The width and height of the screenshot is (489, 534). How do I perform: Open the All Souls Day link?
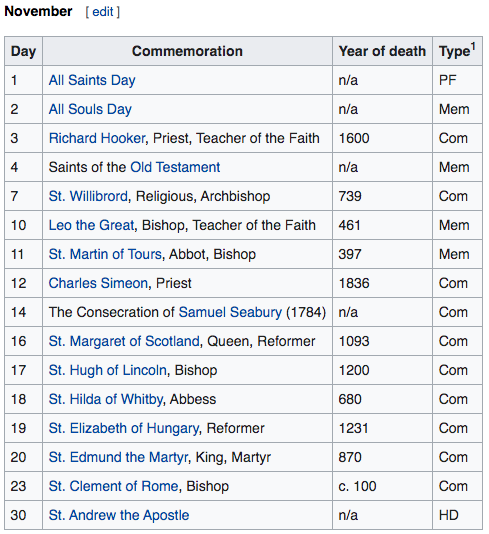(90, 109)
